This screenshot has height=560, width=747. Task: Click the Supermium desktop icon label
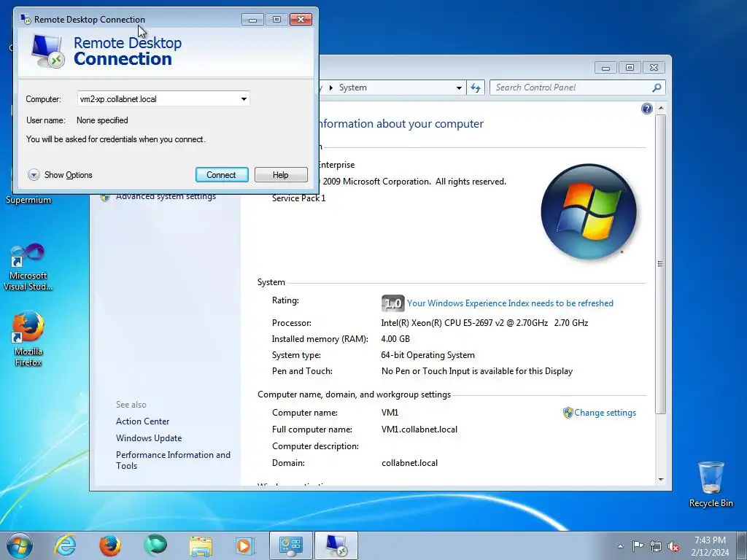tap(28, 200)
